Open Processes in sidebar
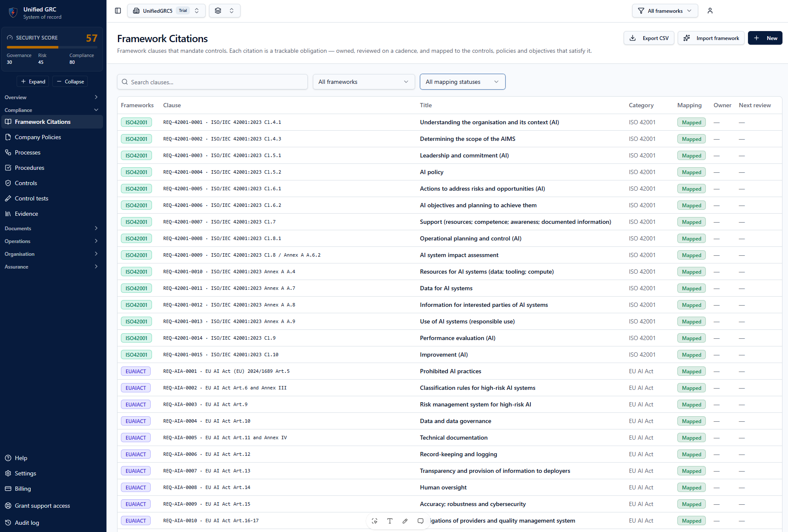Screen dimensions: 788x532 point(52,152)
